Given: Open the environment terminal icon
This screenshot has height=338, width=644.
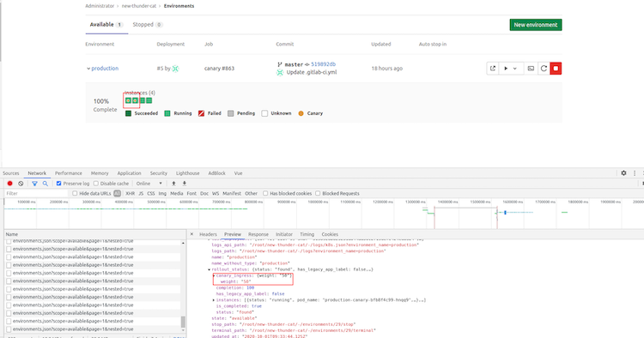Looking at the screenshot, I should pos(531,69).
